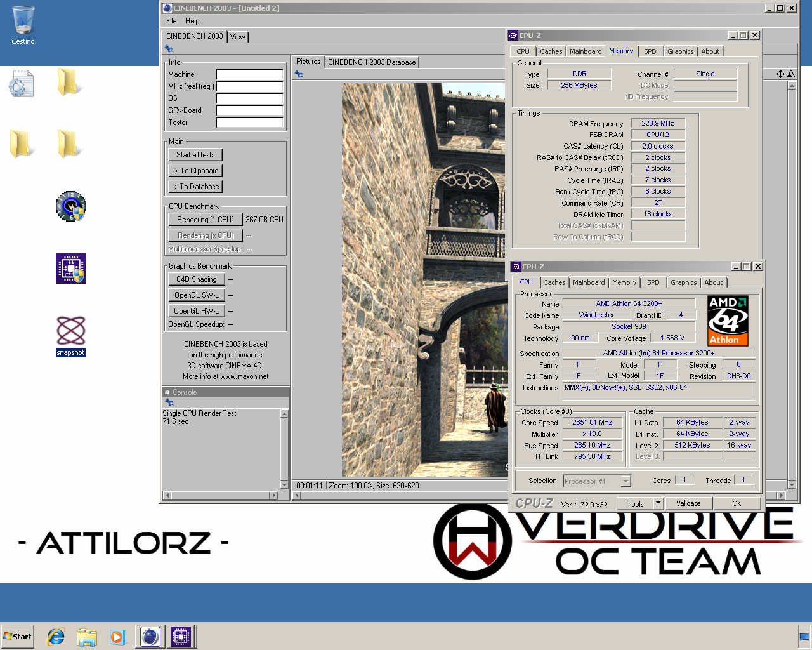812x650 pixels.
Task: Click the Machine input field
Action: pos(250,74)
